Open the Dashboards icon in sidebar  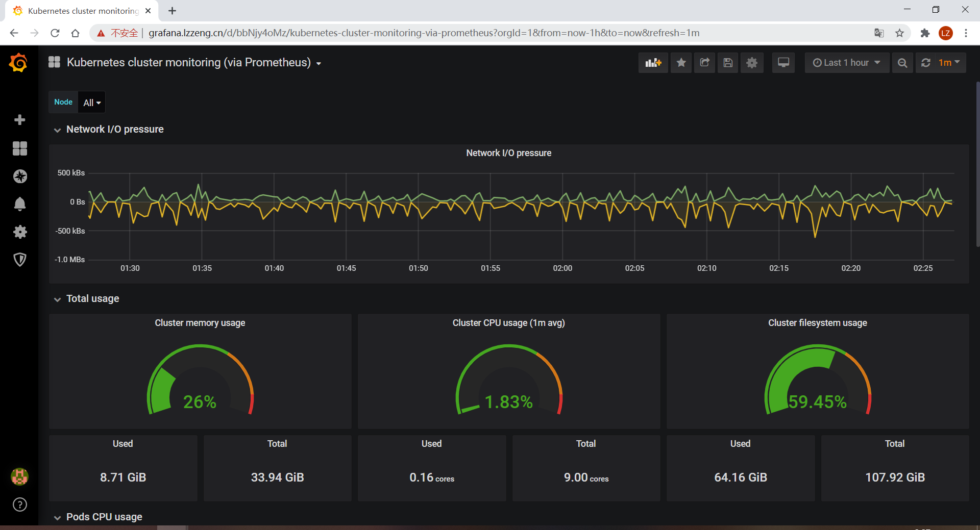(x=19, y=148)
